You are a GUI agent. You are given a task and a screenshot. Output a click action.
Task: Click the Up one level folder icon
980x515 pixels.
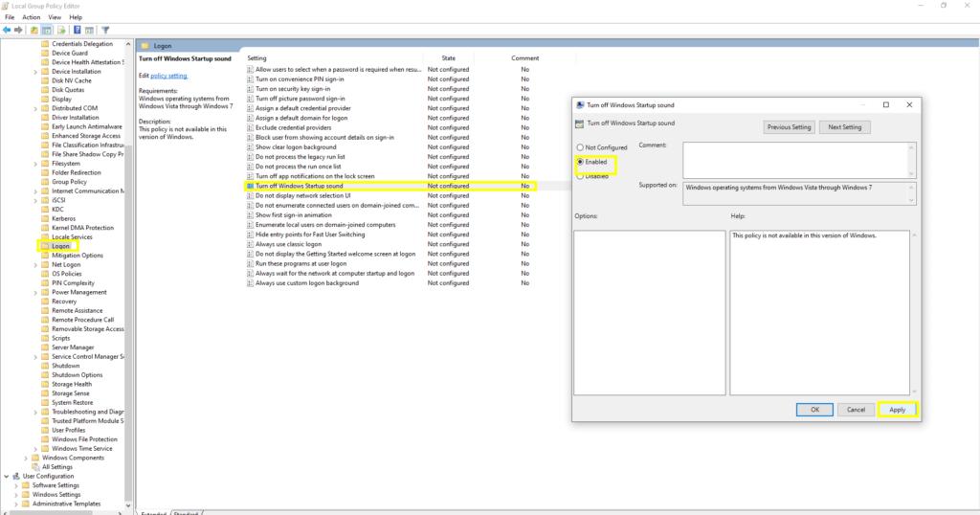(33, 30)
